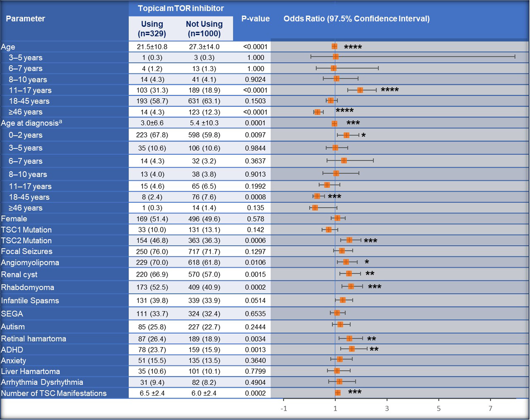530x420 pixels.
Task: Click the p-value '0.1503'
Action: (x=255, y=101)
